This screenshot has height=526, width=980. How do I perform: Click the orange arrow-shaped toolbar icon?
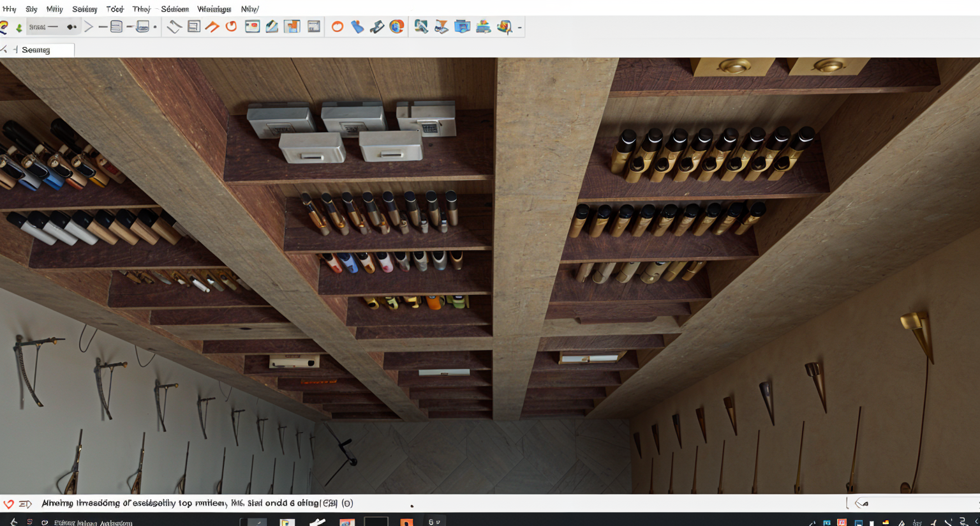(212, 27)
